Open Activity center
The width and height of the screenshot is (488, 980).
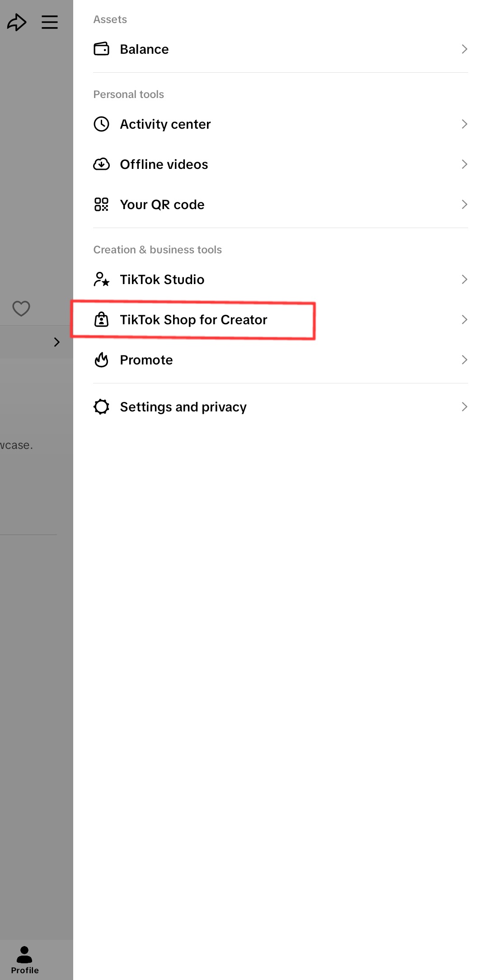tap(280, 124)
